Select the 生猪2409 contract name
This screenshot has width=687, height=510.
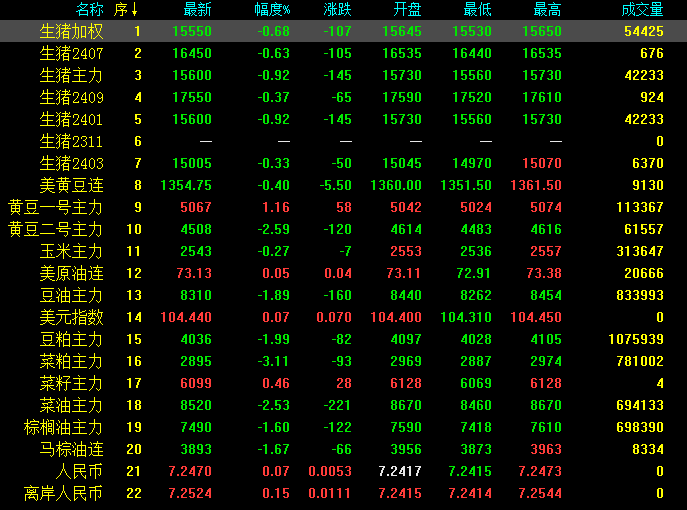[71, 97]
